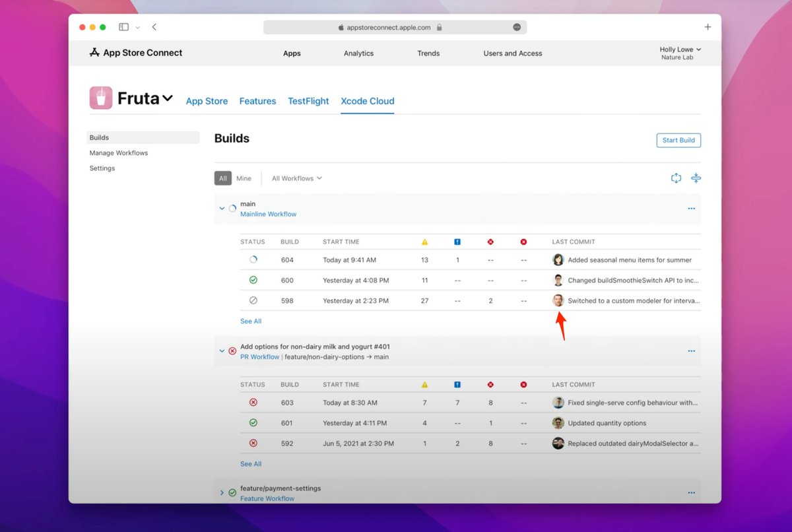Click the cancelled status icon of build 598
Screen dimensions: 792x532
pyautogui.click(x=253, y=300)
